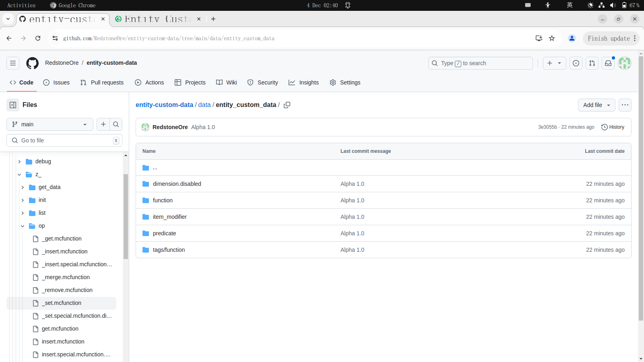Open the Activities overview
This screenshot has height=362, width=644.
21,5
